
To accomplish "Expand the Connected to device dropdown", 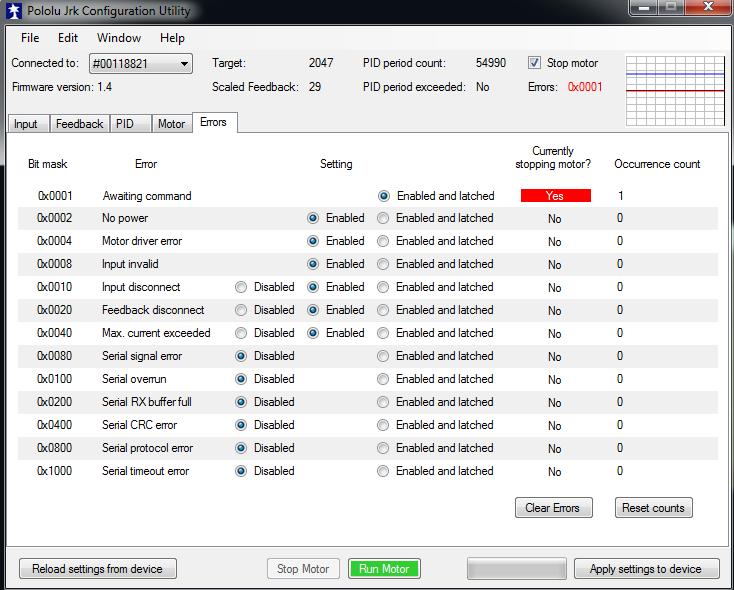I will pyautogui.click(x=140, y=64).
